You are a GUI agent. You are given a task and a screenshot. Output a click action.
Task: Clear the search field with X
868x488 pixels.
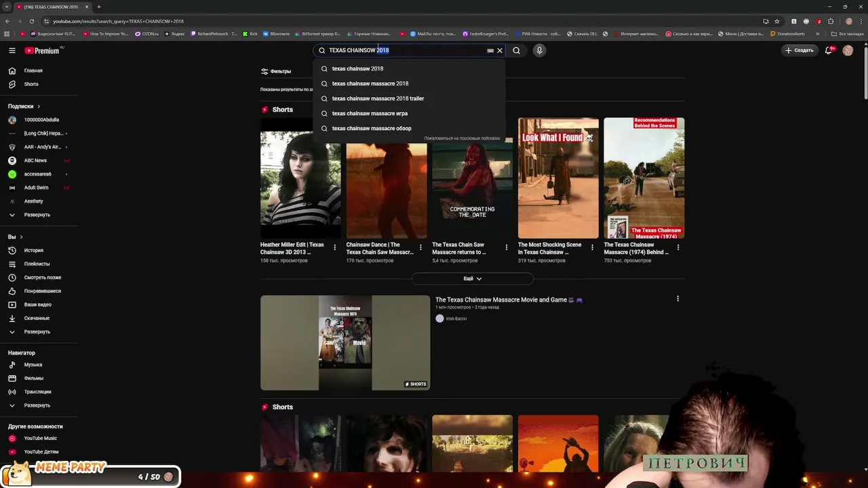click(500, 50)
